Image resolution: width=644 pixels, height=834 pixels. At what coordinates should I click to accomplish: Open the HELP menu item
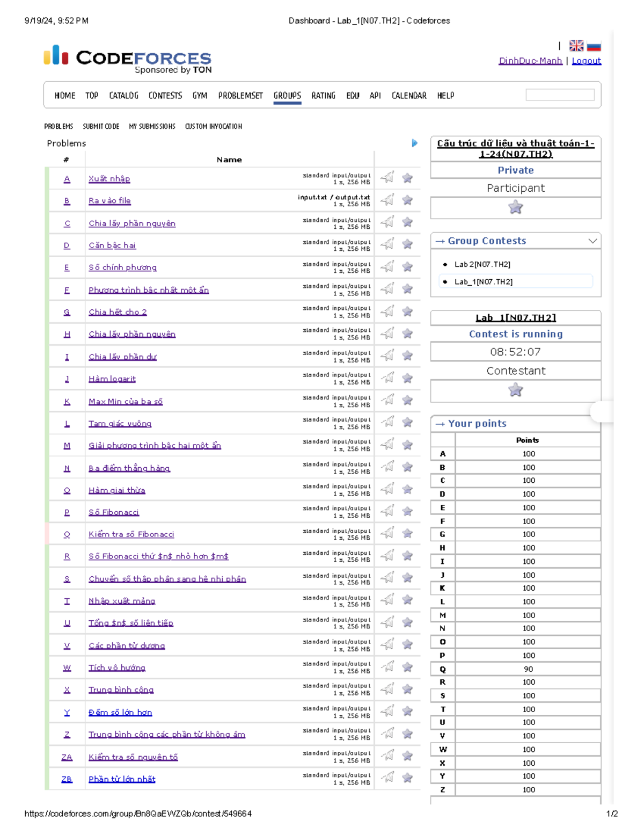445,96
